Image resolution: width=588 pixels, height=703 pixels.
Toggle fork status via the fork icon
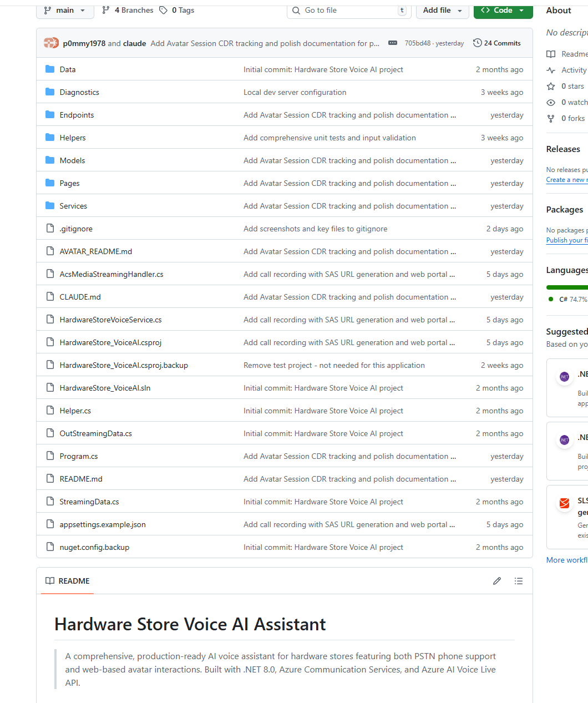550,118
